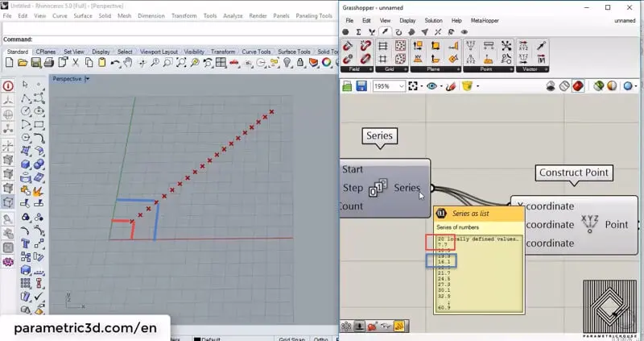
Task: Click the Cut scissors icon
Action: [76, 63]
